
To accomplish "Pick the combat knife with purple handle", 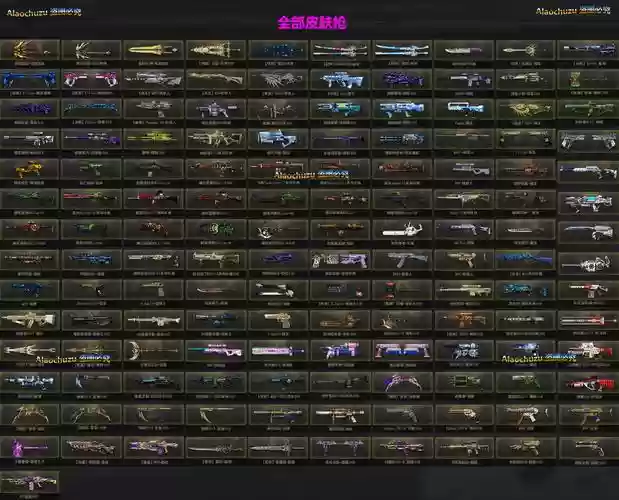I will coord(463,50).
